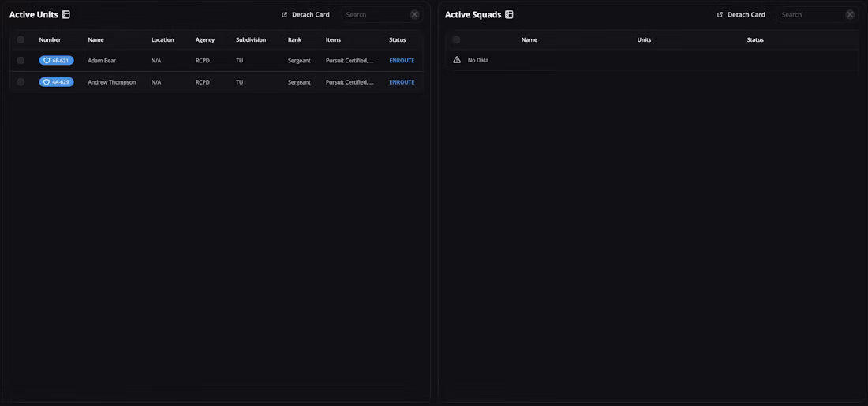Sort by the Items column header
The height and width of the screenshot is (406, 868).
333,39
